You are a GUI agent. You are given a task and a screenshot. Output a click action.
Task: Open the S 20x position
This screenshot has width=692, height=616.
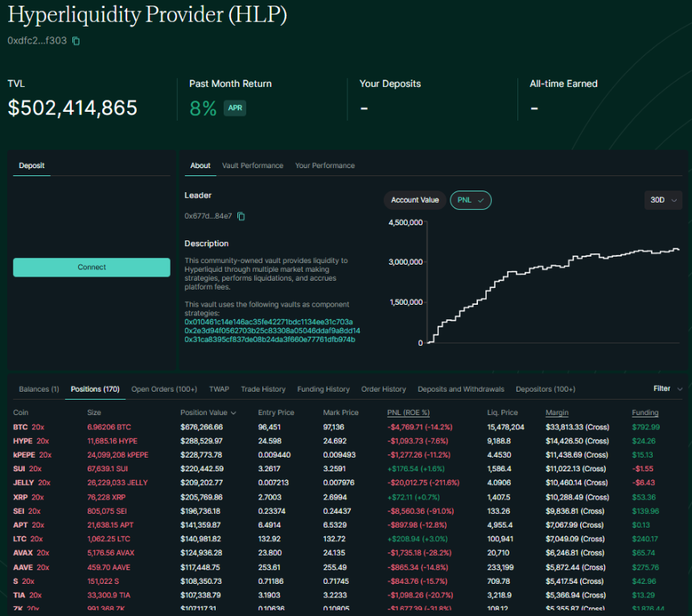[24, 581]
